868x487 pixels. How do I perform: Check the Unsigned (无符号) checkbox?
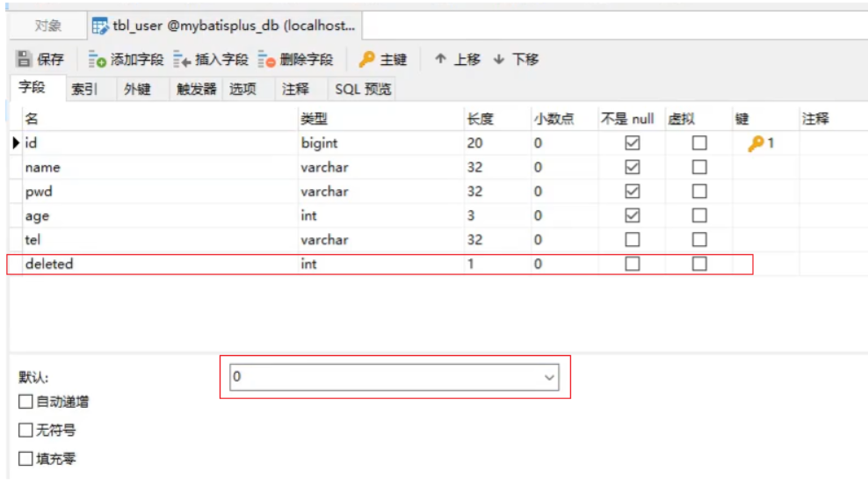(25, 431)
